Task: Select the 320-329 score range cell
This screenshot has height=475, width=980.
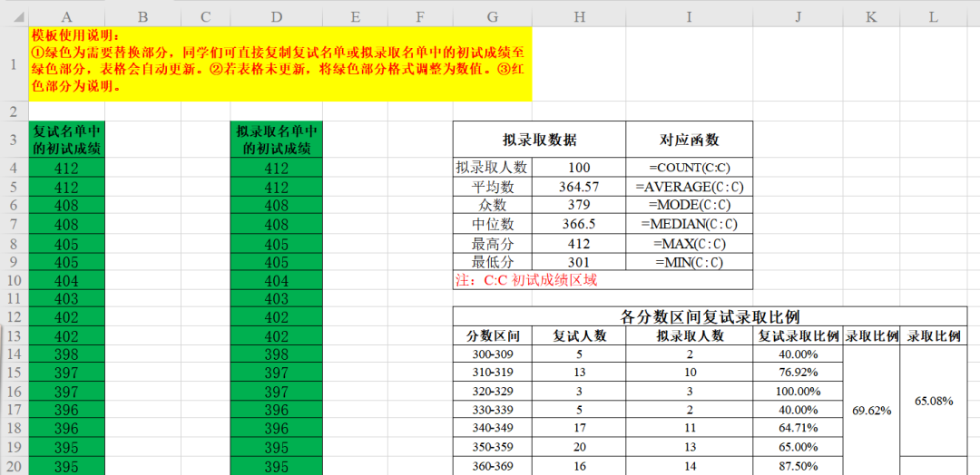Action: coord(493,392)
